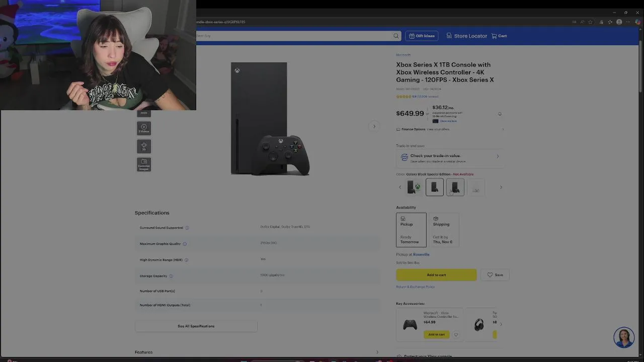Open the Cart
Screen dimensions: 644x362
pyautogui.click(x=499, y=36)
